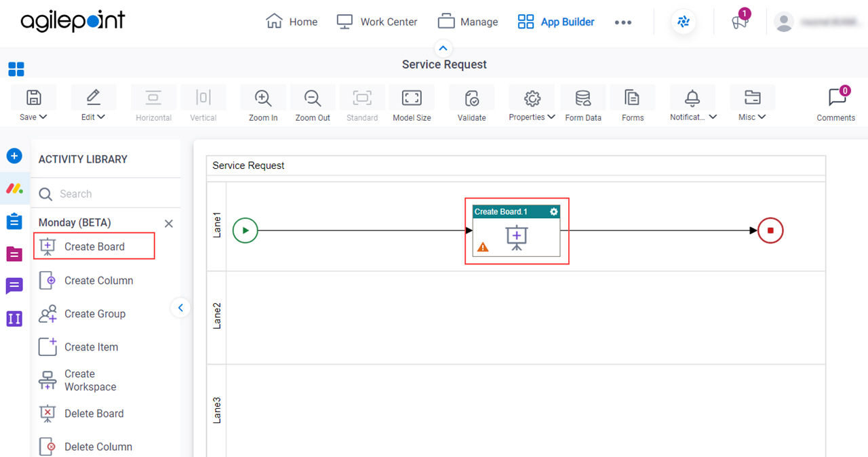Viewport: 868px width, 457px height.
Task: Click the agilepoint logo
Action: pos(73,21)
